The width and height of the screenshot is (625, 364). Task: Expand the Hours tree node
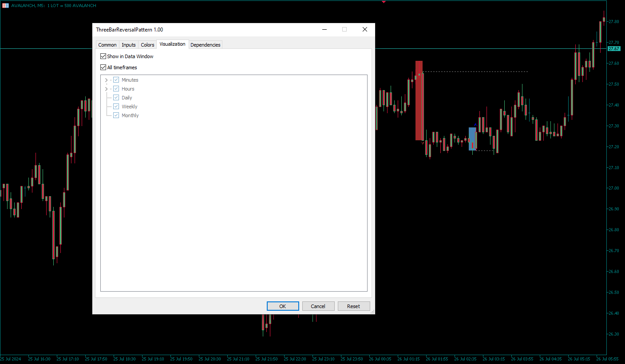(x=106, y=89)
